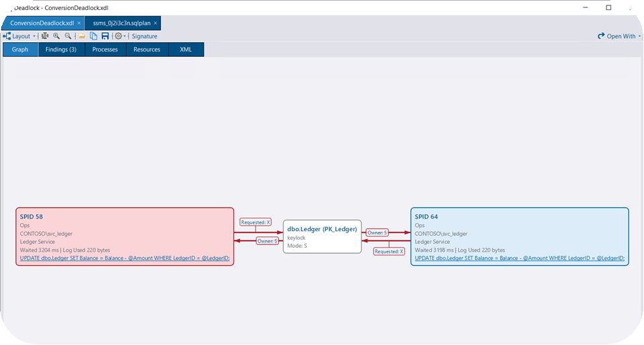644x345 pixels.
Task: Open the XML tab
Action: pos(186,49)
